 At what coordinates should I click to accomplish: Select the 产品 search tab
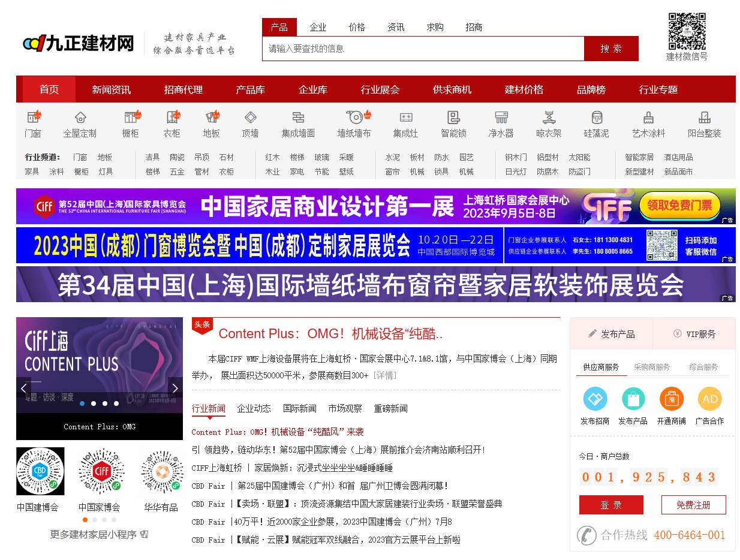coord(279,27)
